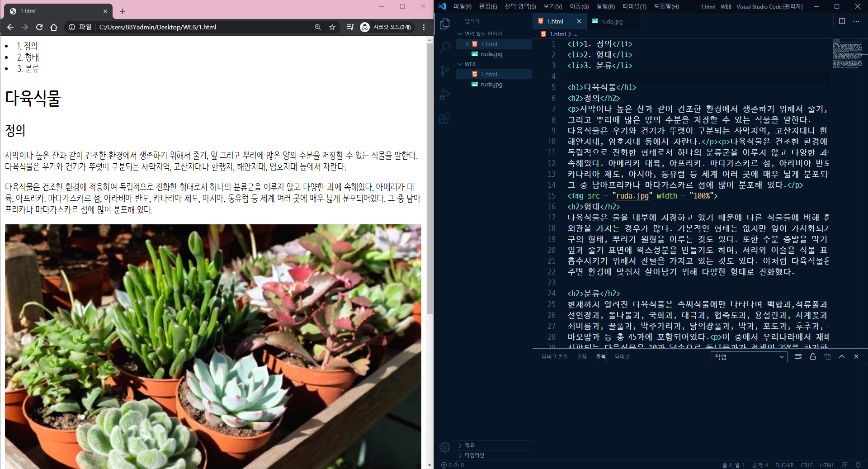
Task: Open the Manage gear menu in VS Code
Action: tap(445, 447)
